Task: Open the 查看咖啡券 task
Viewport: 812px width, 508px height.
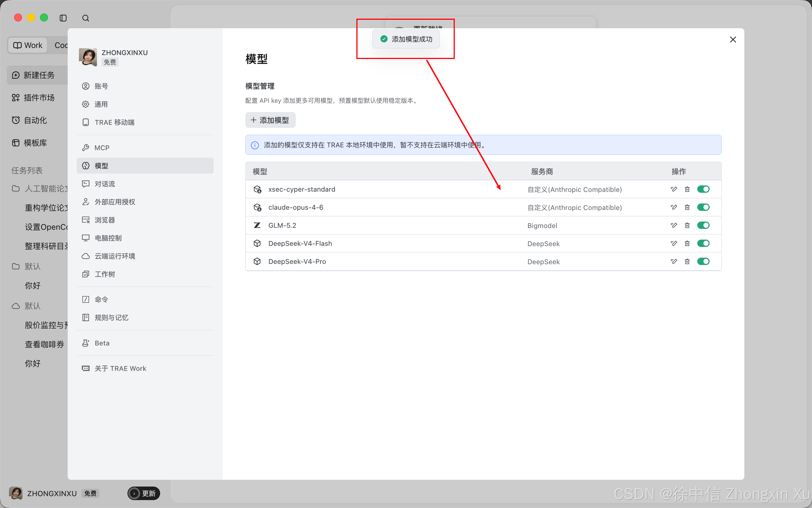Action: 44,344
